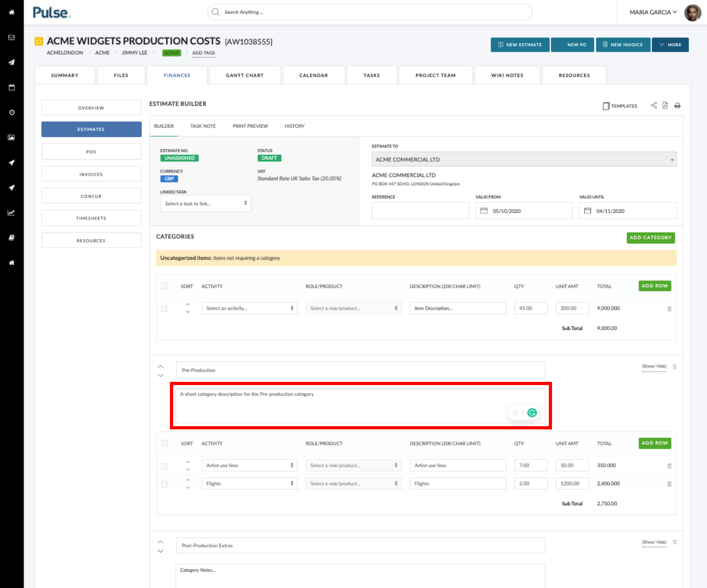Open the History sub-tab
The width and height of the screenshot is (707, 588).
pos(294,126)
